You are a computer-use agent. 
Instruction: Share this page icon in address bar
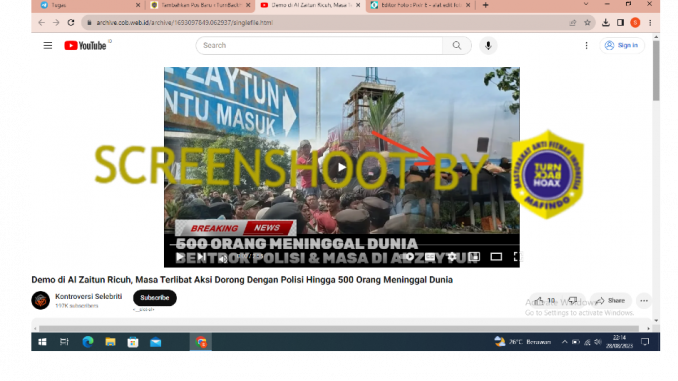(572, 22)
